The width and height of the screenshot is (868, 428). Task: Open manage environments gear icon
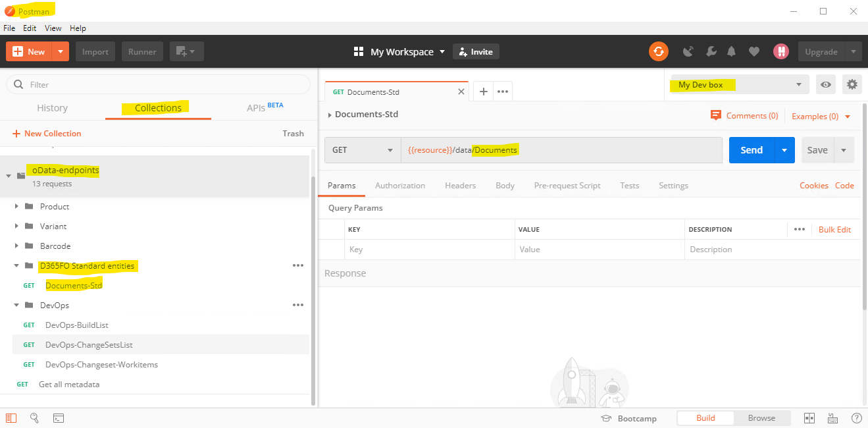click(x=852, y=84)
